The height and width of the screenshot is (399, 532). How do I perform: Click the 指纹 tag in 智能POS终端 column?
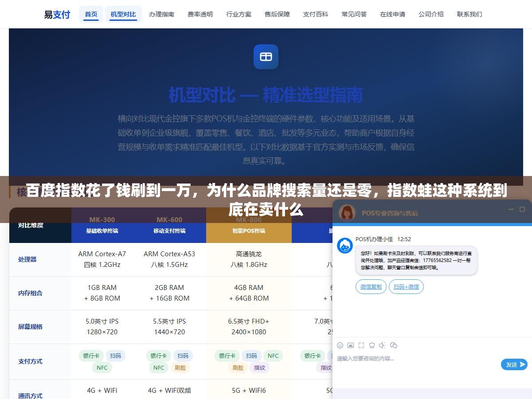tap(260, 368)
